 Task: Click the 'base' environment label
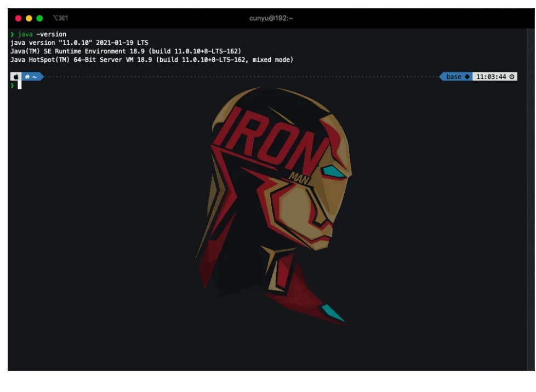[x=454, y=77]
